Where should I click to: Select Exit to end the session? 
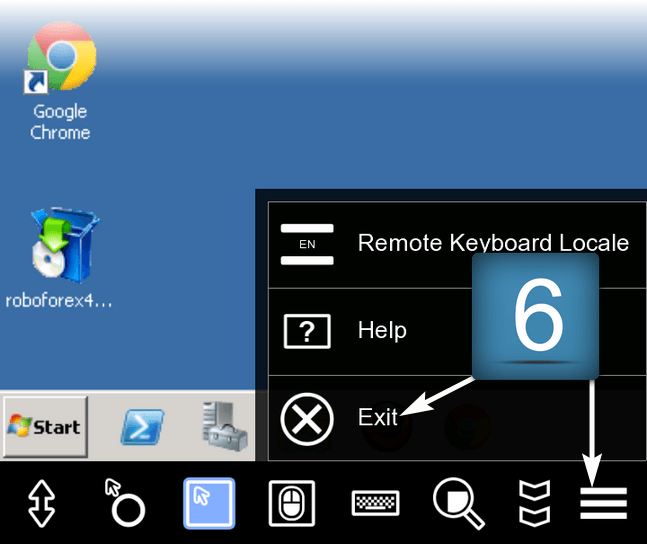pyautogui.click(x=378, y=417)
